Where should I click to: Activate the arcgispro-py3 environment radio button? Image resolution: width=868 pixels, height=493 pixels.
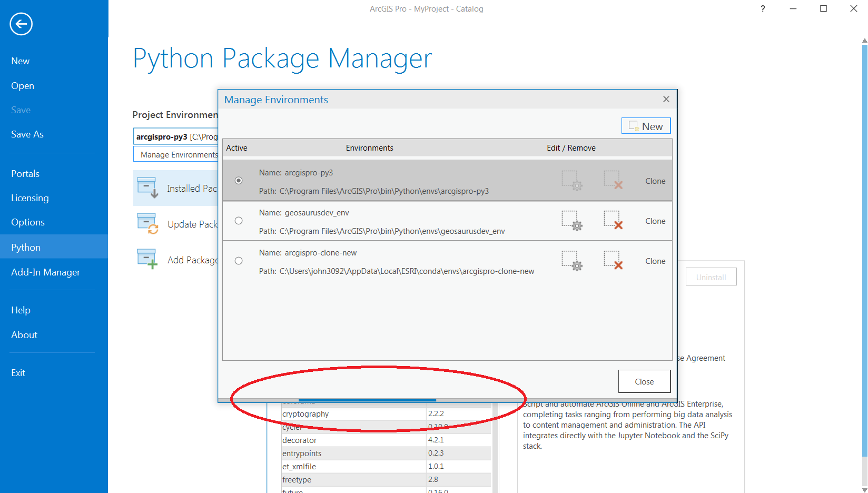(x=239, y=180)
